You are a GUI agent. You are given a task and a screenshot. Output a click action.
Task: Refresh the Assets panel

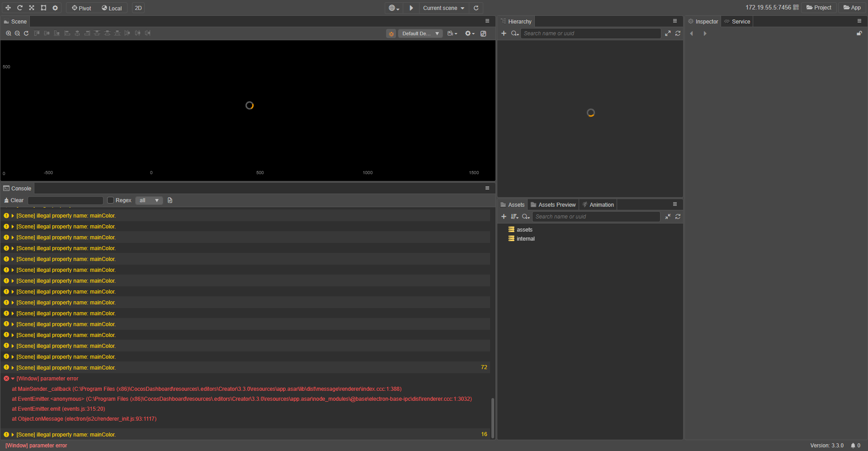[x=678, y=216]
